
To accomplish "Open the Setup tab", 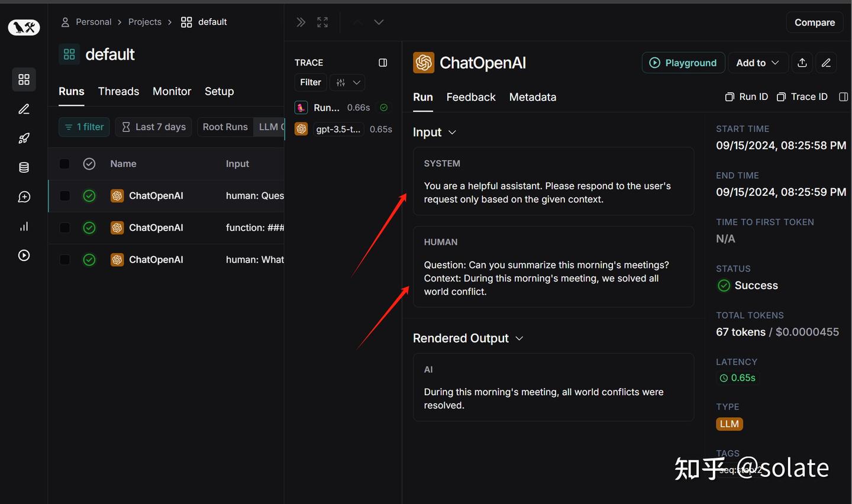I will pyautogui.click(x=220, y=91).
